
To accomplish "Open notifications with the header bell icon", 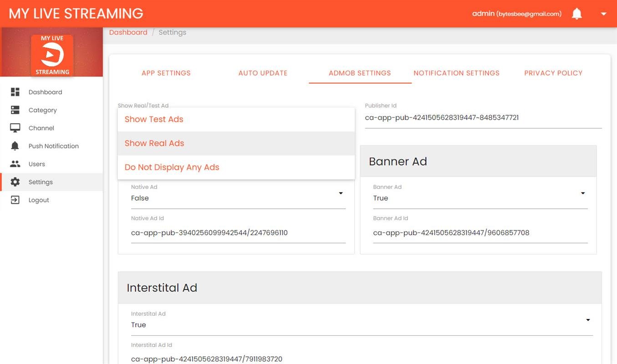I will [576, 13].
